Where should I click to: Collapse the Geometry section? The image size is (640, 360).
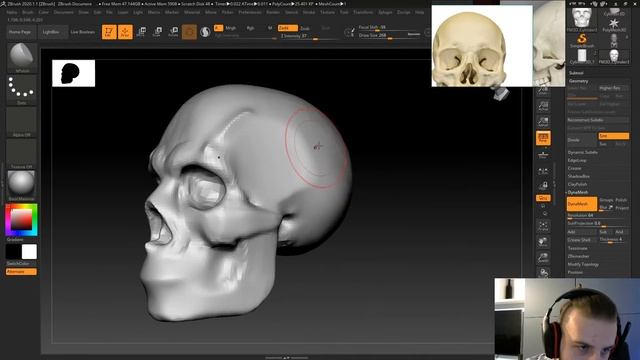(578, 81)
